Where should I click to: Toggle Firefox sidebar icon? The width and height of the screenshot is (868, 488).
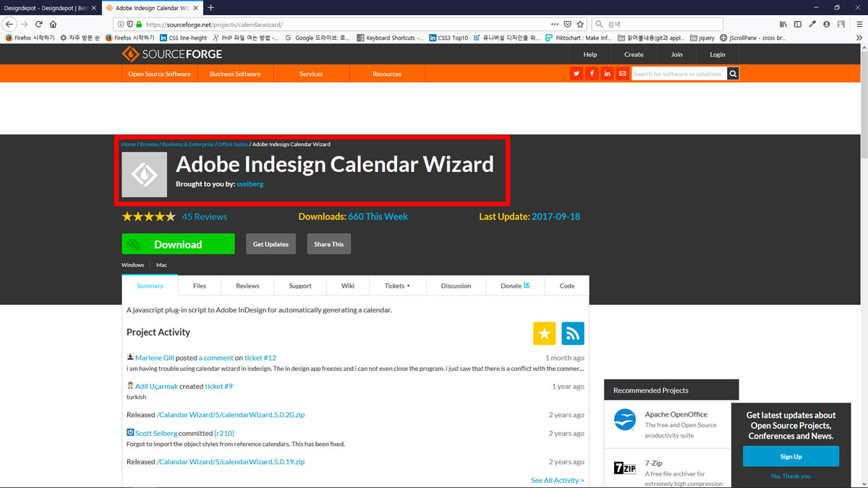click(x=798, y=24)
